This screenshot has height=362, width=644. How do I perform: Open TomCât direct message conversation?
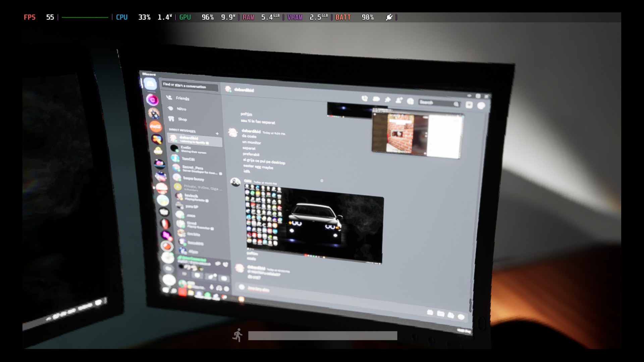(x=188, y=159)
